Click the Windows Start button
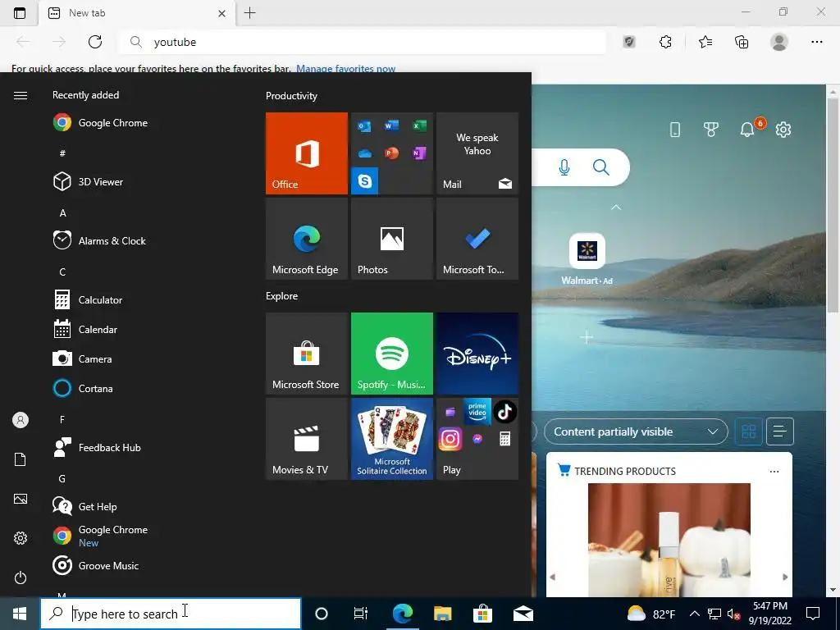 [x=20, y=614]
